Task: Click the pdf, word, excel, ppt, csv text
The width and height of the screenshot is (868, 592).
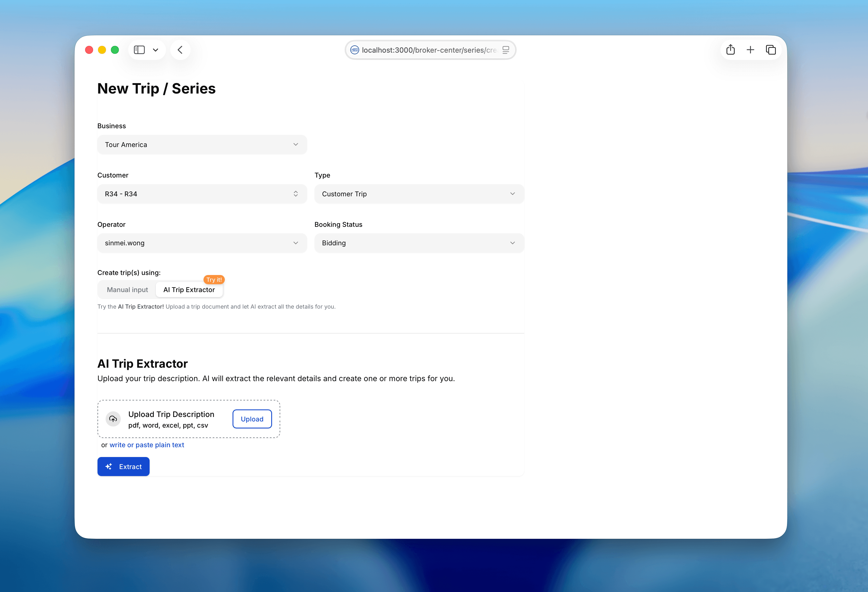Action: (x=168, y=426)
